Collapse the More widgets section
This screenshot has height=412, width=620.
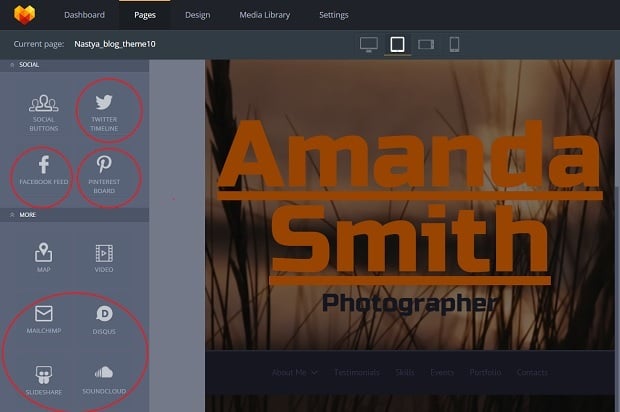(13, 214)
